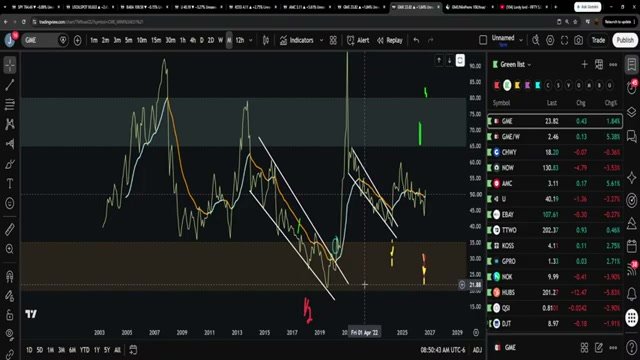Toggle magnet mode in left toolbar
This screenshot has width=640, height=360.
(10, 276)
